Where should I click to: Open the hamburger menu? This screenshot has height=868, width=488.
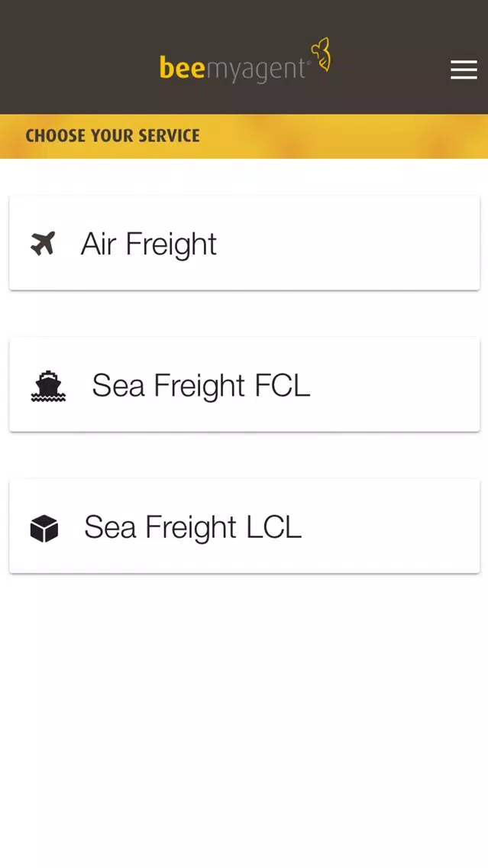coord(464,70)
